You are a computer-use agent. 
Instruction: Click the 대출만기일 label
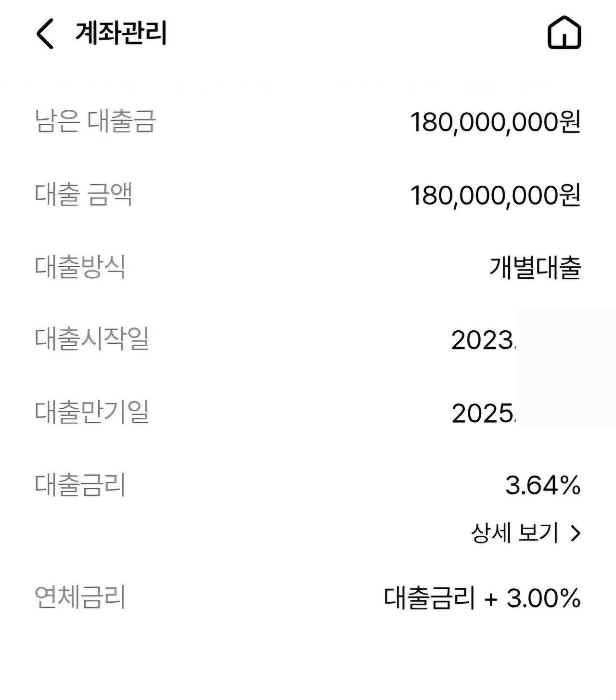(92, 412)
